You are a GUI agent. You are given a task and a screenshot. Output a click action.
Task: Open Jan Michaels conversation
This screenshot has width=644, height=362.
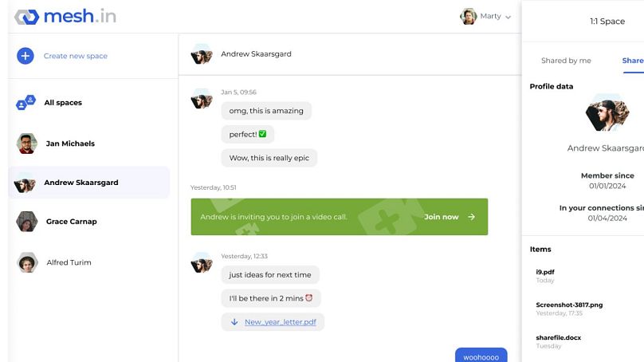point(70,144)
